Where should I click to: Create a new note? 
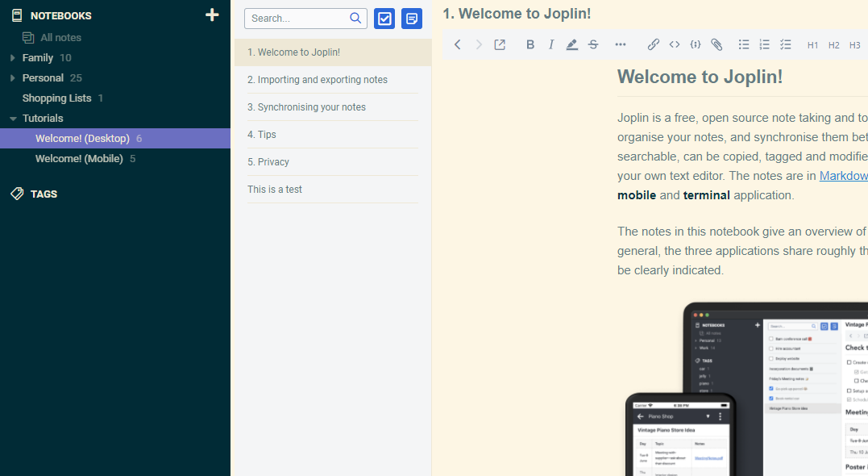point(412,19)
